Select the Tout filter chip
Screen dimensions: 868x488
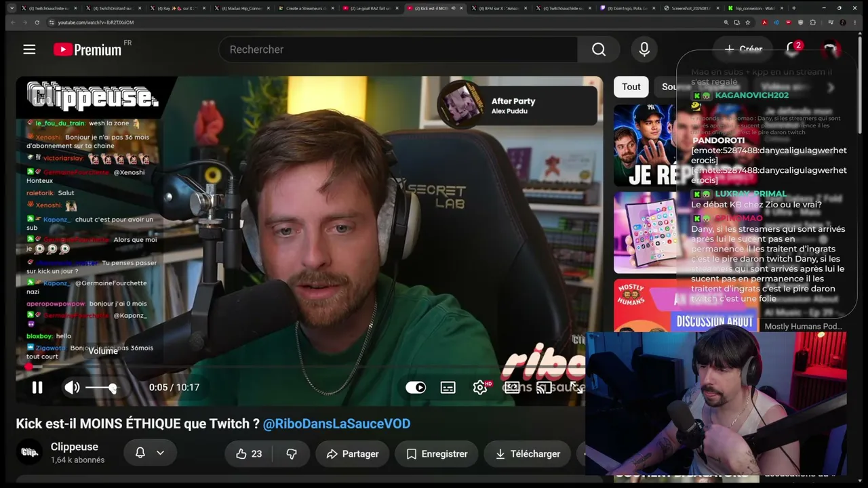pos(631,87)
